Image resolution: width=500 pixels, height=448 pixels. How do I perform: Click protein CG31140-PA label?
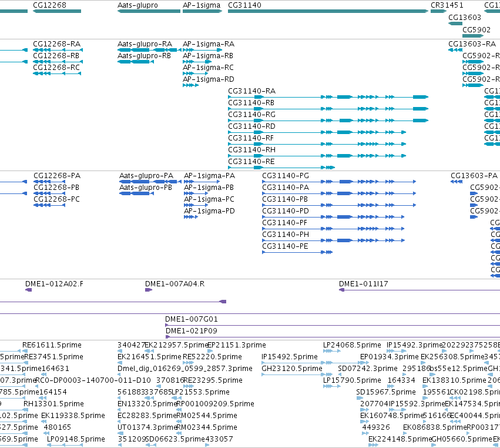click(286, 188)
